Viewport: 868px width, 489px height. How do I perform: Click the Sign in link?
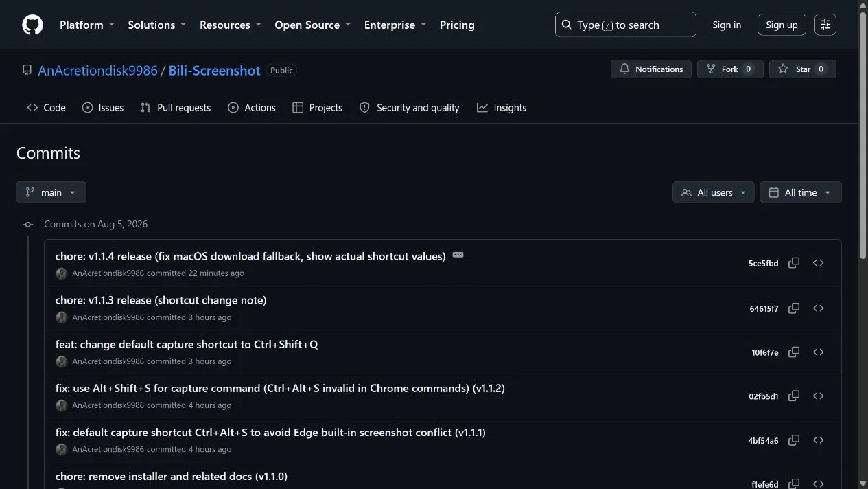727,25
